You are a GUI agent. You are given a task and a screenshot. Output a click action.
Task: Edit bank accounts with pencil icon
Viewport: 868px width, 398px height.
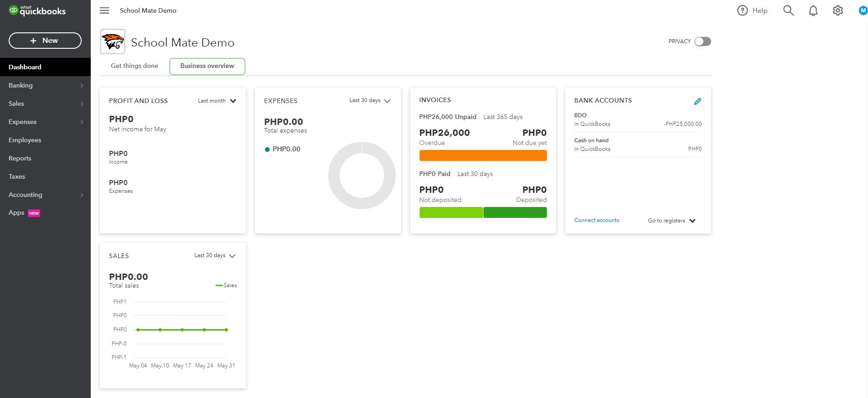[697, 101]
